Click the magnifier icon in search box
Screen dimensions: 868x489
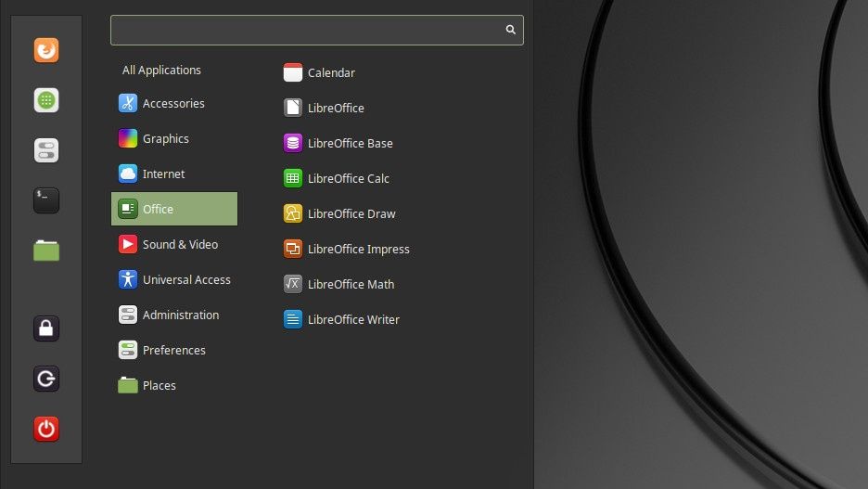[510, 30]
